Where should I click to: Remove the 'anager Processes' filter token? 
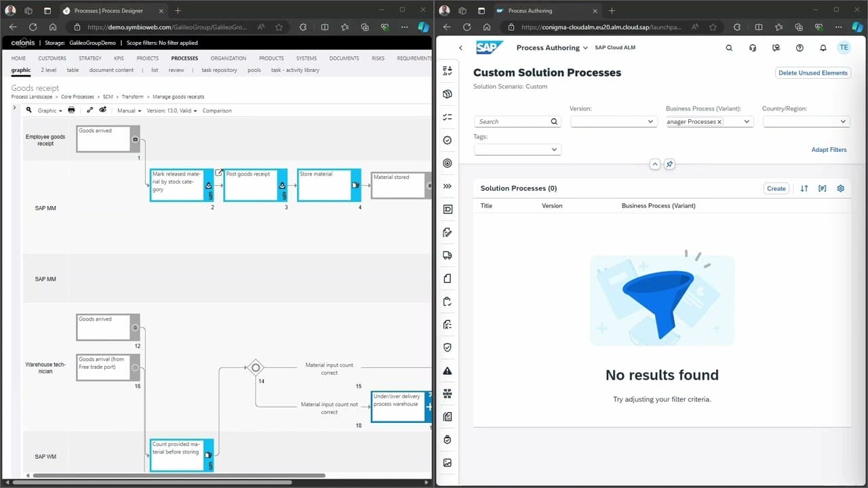pyautogui.click(x=719, y=122)
